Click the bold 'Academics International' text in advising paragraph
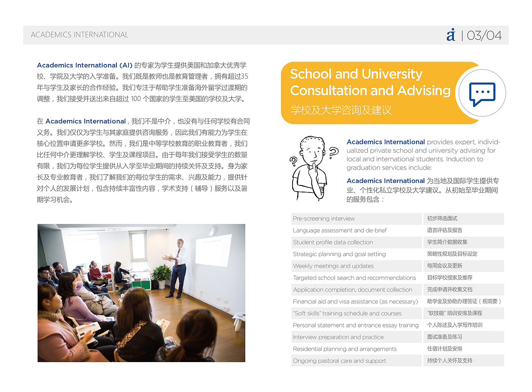The width and height of the screenshot is (532, 392). tap(385, 142)
